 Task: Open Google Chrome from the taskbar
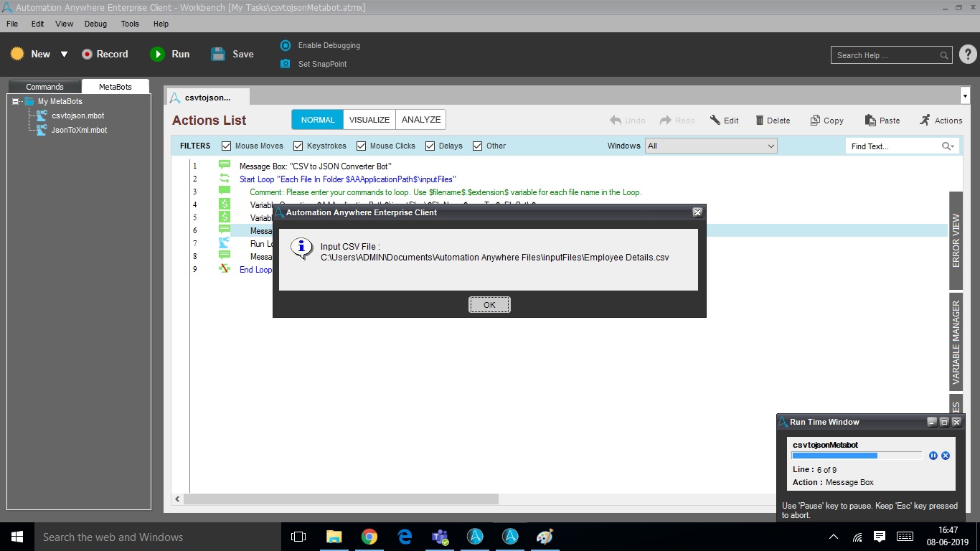coord(369,537)
